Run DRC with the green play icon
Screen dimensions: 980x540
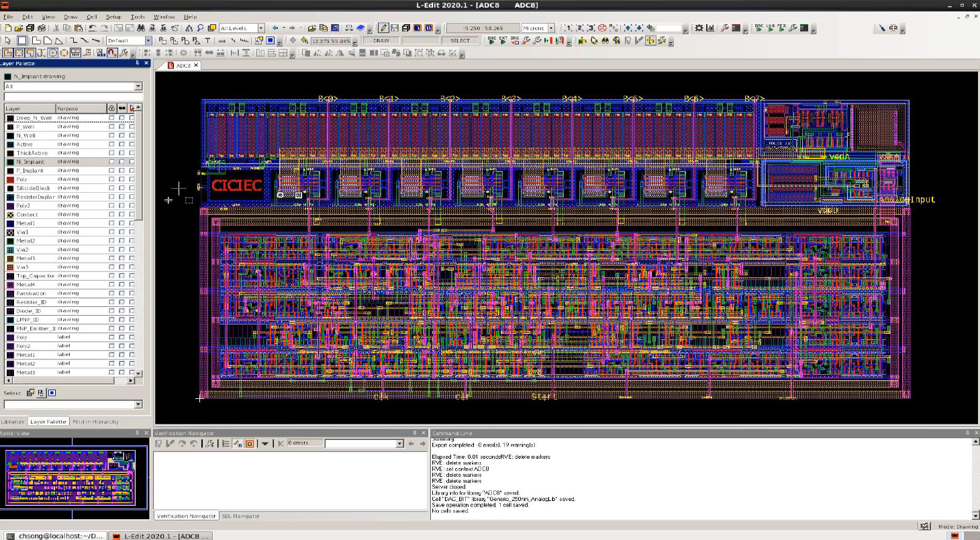[x=758, y=28]
